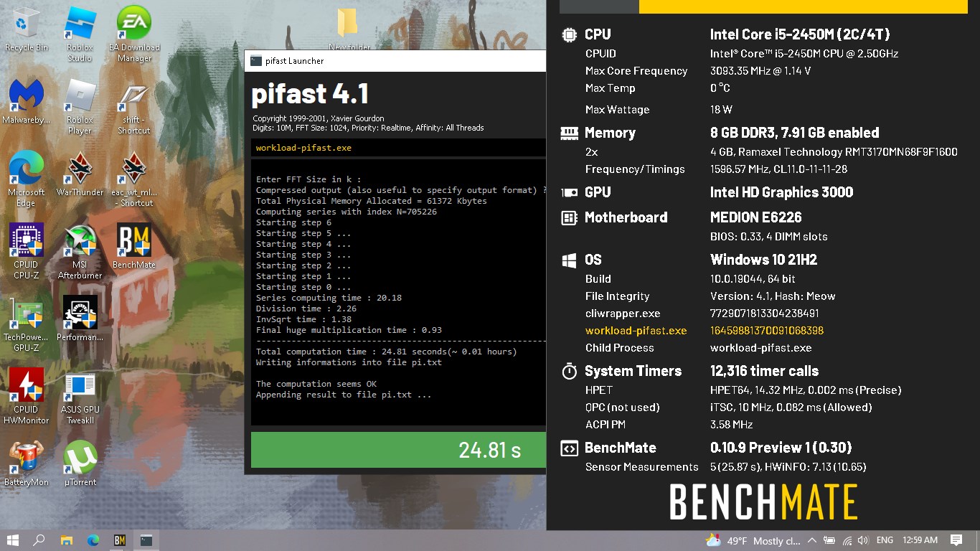Open the Recycle Bin desktop icon
This screenshot has height=551, width=980.
[27, 30]
